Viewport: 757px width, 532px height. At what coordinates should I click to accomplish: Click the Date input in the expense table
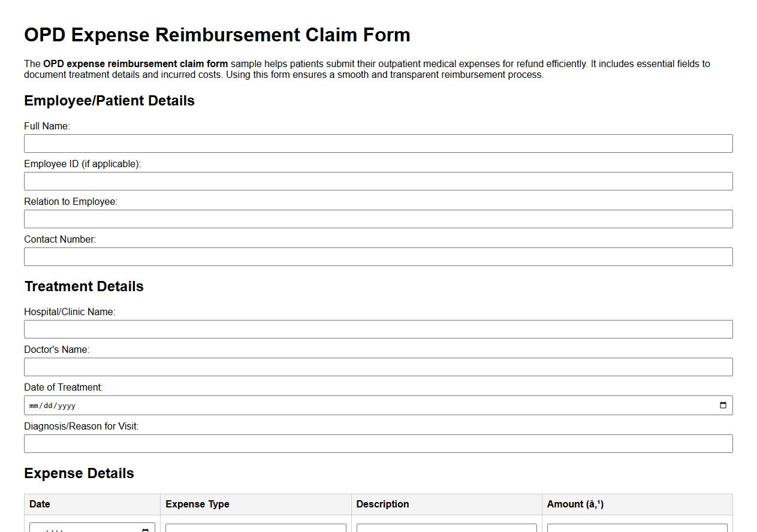tap(84, 530)
